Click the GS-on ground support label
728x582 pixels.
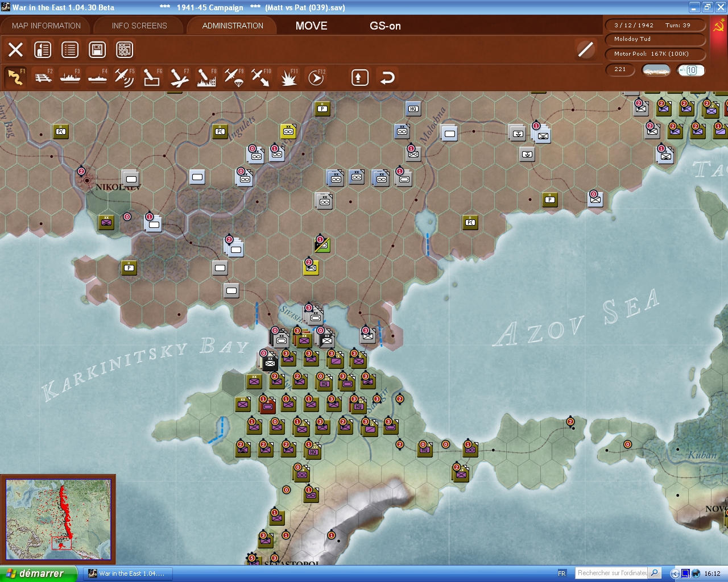[x=385, y=26]
